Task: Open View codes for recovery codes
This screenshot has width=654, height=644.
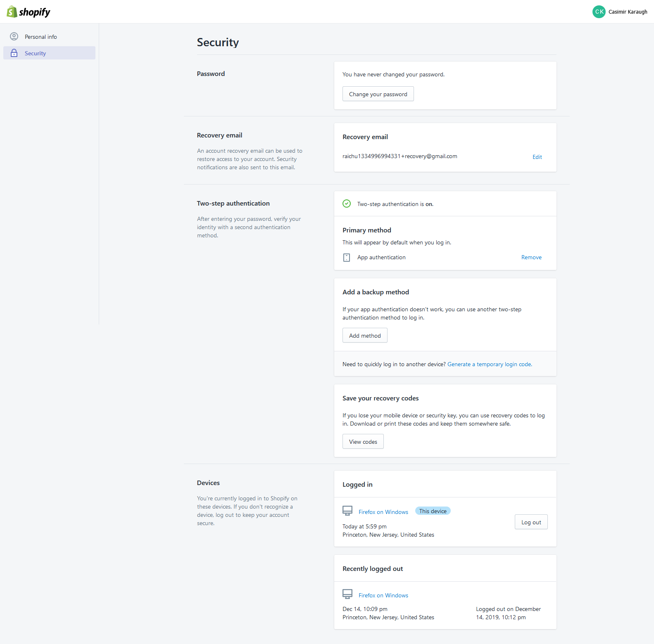Action: pos(363,442)
